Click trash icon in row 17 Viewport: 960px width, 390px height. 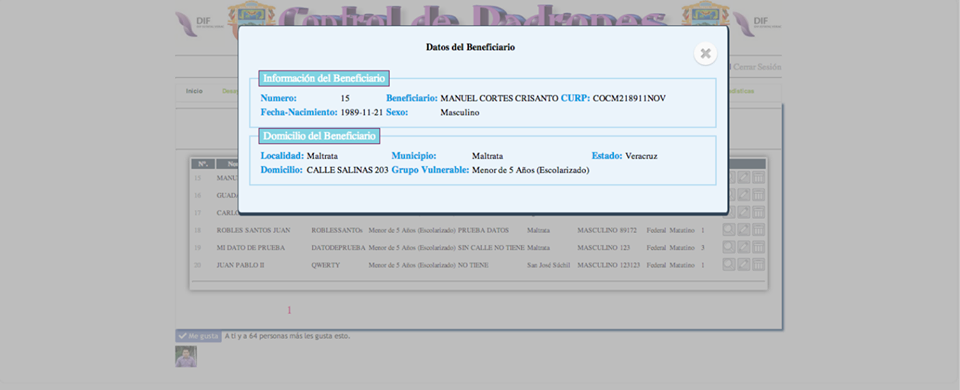point(759,212)
